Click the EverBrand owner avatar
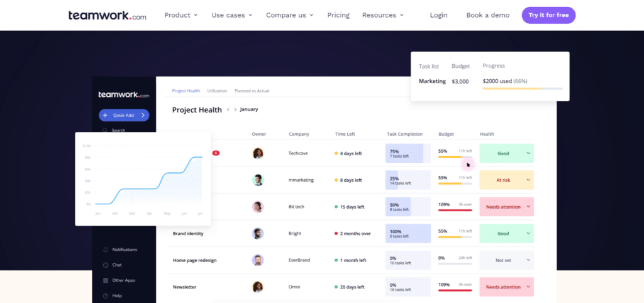Screen dimensions: 644x303 258,260
